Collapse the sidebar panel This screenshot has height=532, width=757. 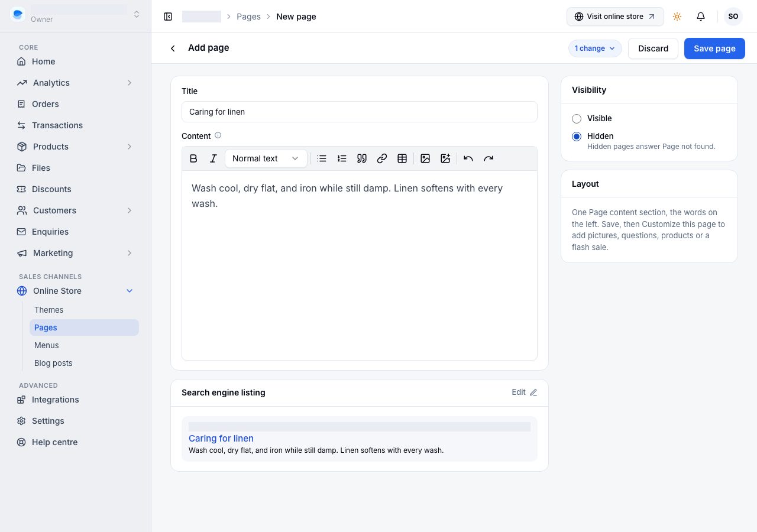[168, 17]
